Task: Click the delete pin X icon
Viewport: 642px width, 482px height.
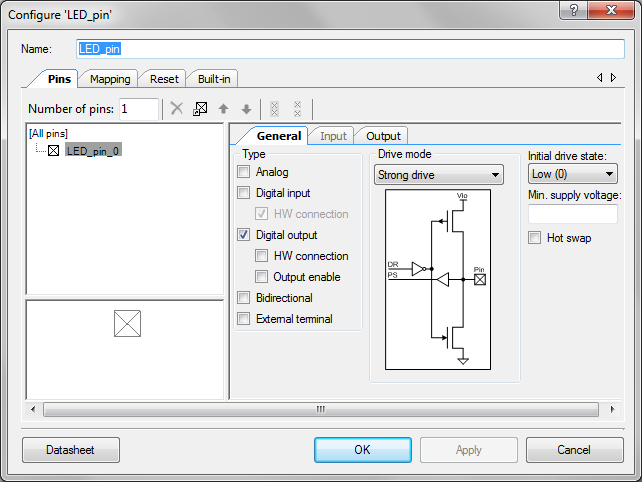Action: [x=176, y=109]
